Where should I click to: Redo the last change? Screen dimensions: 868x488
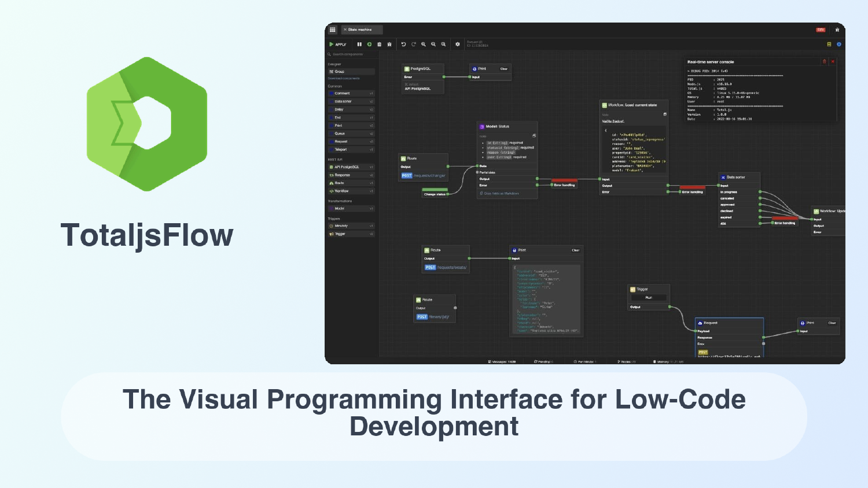tap(414, 45)
